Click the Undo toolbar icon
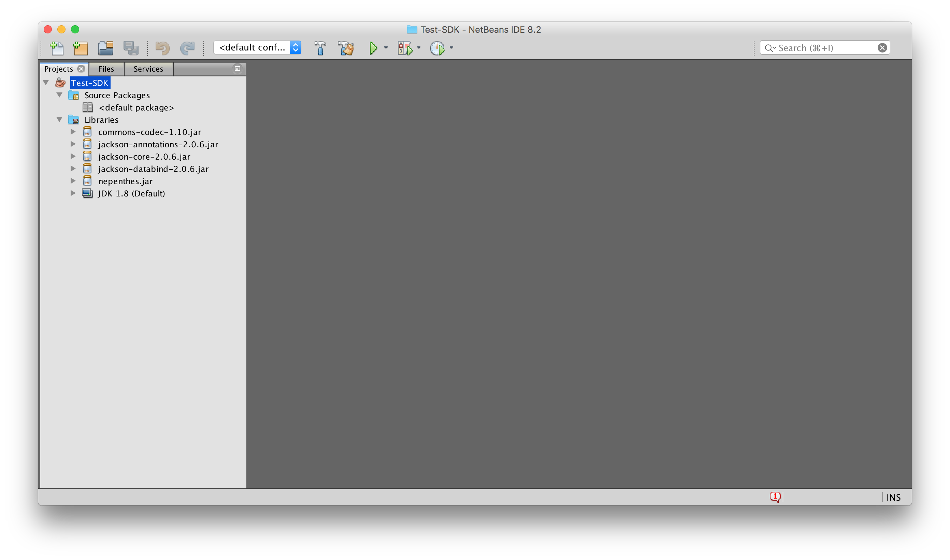Screen dimensions: 950x560 [163, 48]
